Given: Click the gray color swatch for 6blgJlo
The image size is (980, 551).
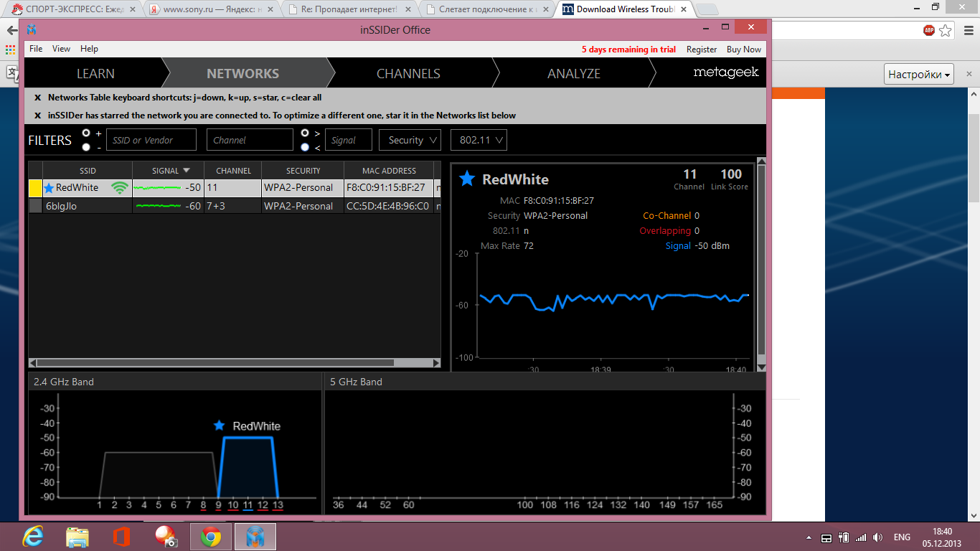Looking at the screenshot, I should pyautogui.click(x=35, y=206).
